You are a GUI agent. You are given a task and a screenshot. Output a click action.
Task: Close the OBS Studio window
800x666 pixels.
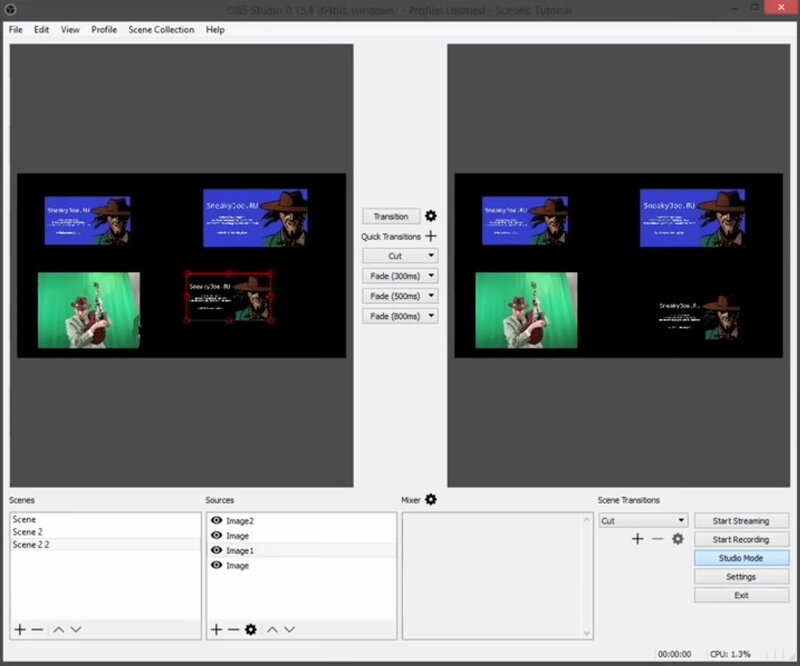(x=781, y=7)
